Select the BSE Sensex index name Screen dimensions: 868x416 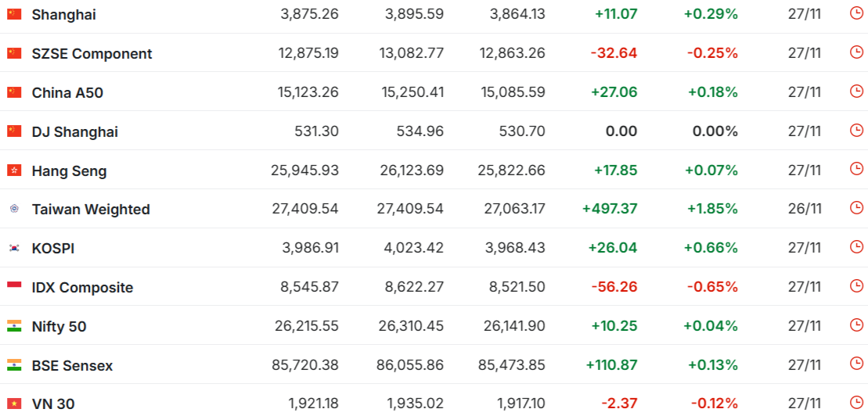click(x=72, y=365)
